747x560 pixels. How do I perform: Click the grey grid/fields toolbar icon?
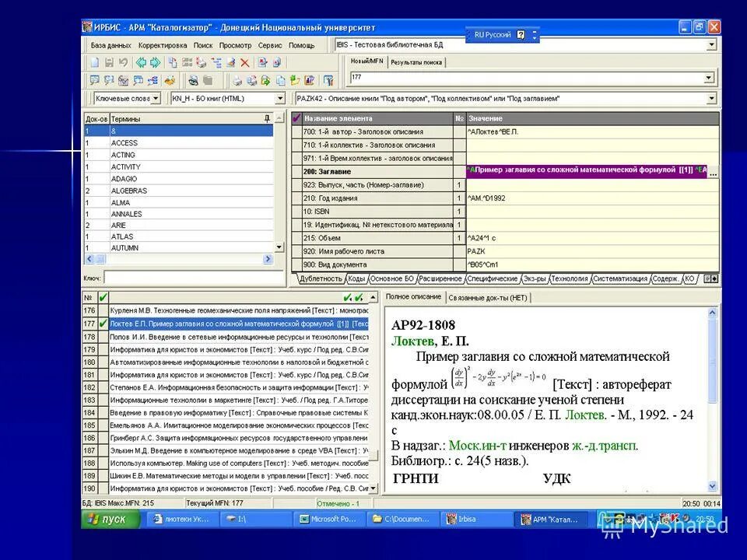pyautogui.click(x=188, y=62)
